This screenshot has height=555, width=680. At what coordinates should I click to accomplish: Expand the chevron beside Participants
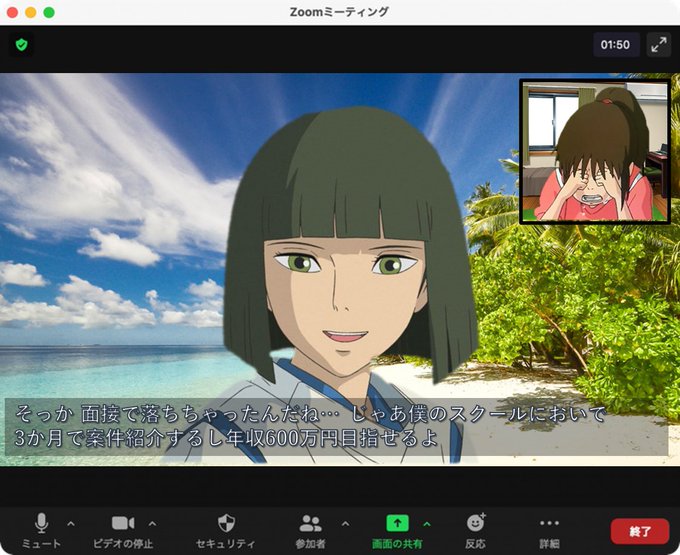pos(345,524)
